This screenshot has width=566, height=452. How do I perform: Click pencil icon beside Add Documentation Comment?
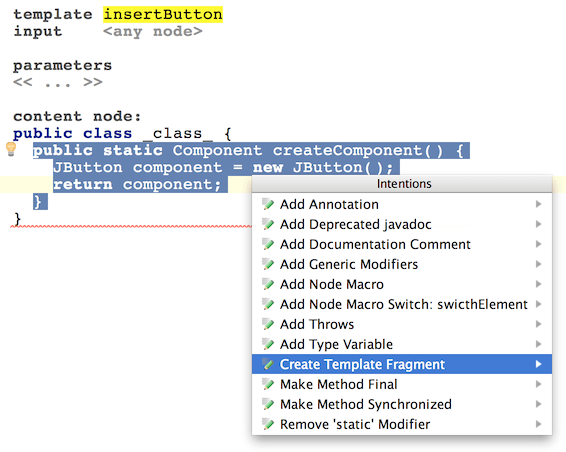point(268,244)
